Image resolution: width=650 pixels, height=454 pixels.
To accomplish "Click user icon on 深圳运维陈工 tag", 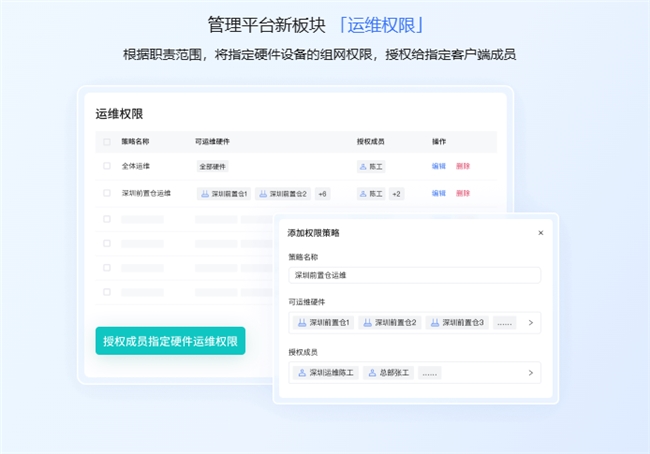I will (301, 373).
